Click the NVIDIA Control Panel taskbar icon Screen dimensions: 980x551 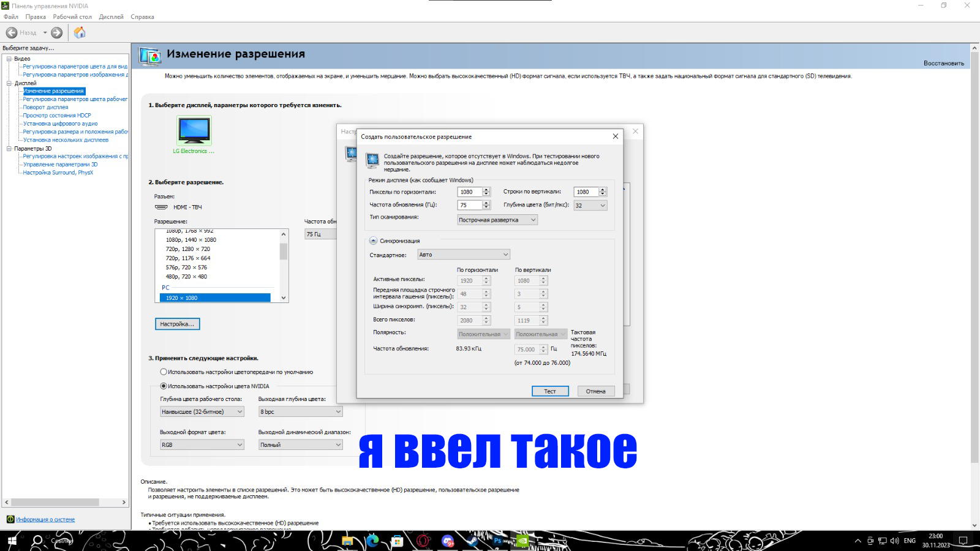click(522, 541)
